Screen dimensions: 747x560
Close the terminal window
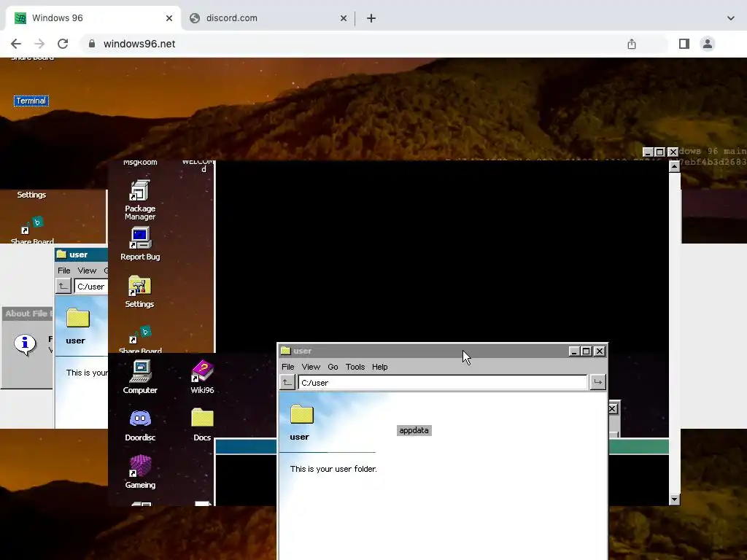[x=673, y=152]
